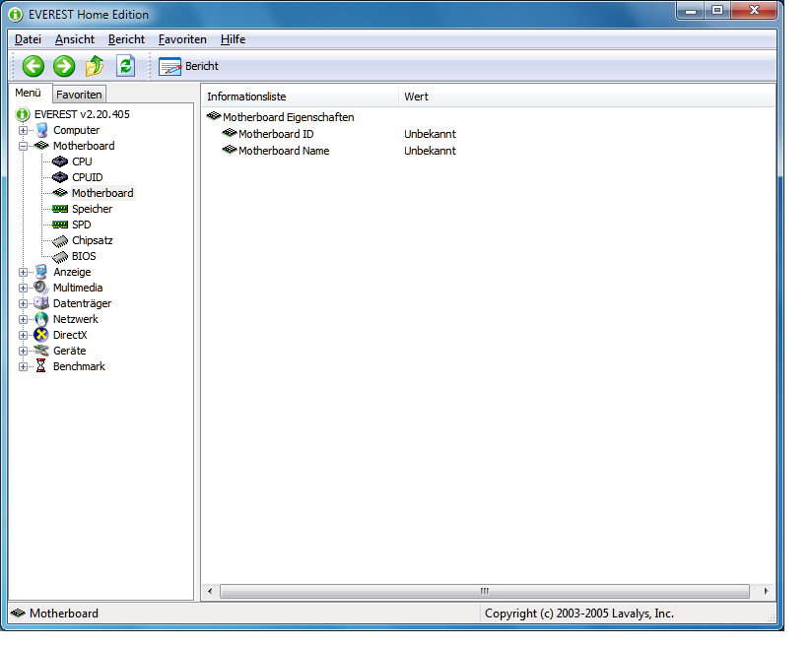This screenshot has width=812, height=646.
Task: Click the Motherboard parent category icon
Action: [41, 146]
